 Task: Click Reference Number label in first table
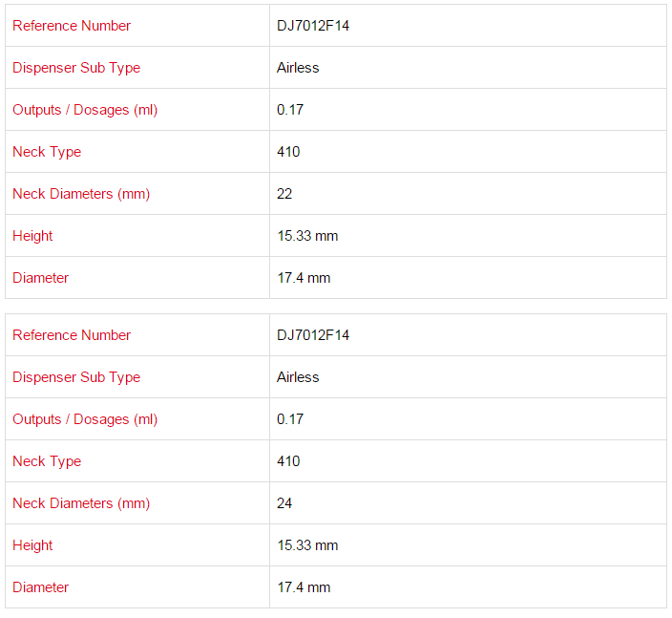[72, 26]
